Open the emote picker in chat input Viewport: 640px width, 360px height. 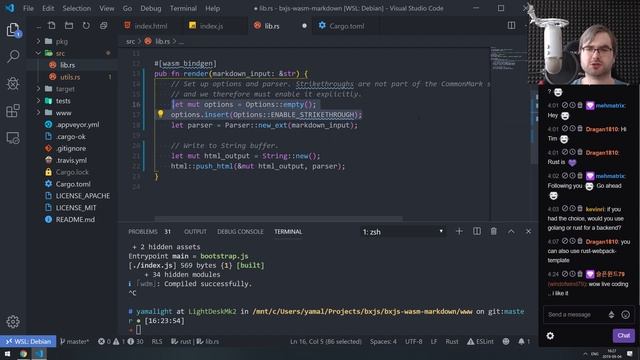click(625, 314)
